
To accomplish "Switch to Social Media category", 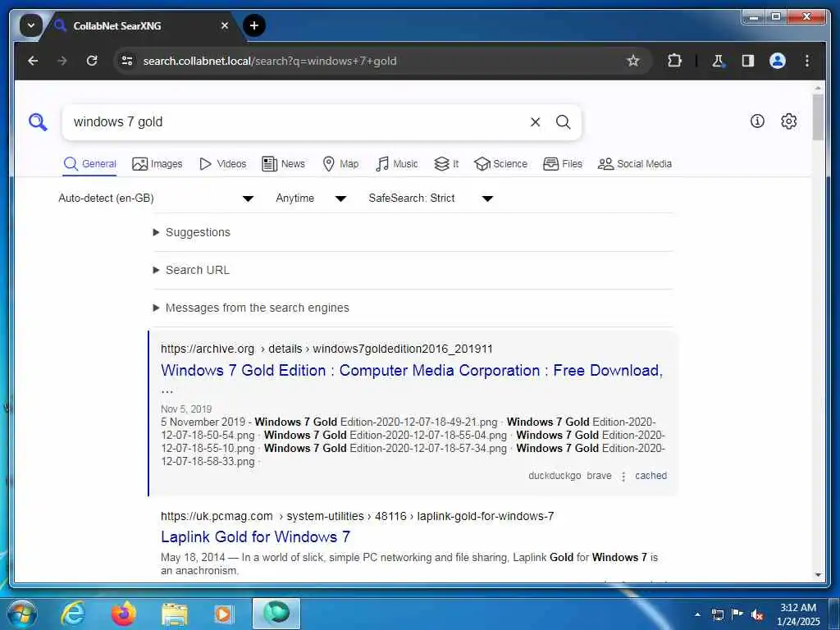I will [635, 164].
